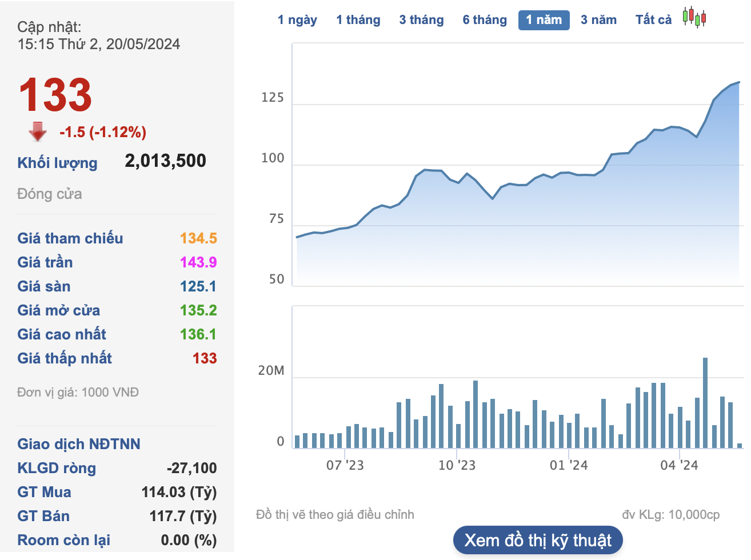Click the large current price 133
751x560 pixels.
click(x=55, y=95)
